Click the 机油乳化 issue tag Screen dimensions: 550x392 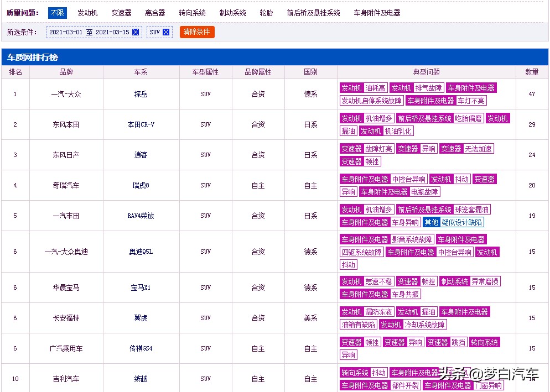pyautogui.click(x=398, y=131)
